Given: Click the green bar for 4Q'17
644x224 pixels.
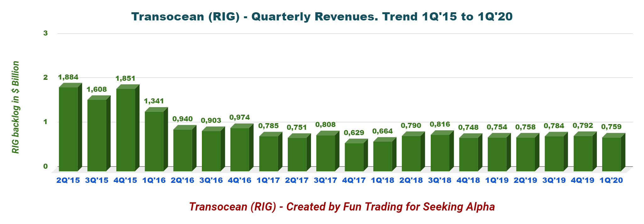Looking at the screenshot, I should point(356,155).
